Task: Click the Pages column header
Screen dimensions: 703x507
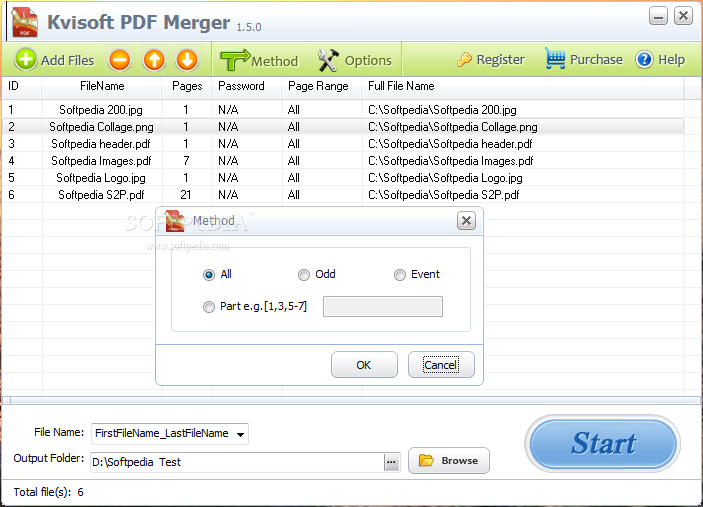Action: 187,87
